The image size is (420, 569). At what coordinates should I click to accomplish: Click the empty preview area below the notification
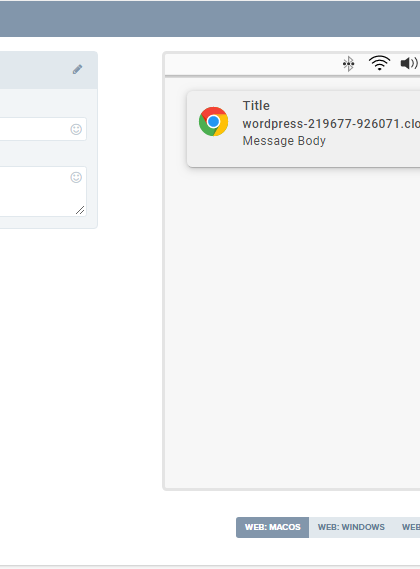pos(293,327)
